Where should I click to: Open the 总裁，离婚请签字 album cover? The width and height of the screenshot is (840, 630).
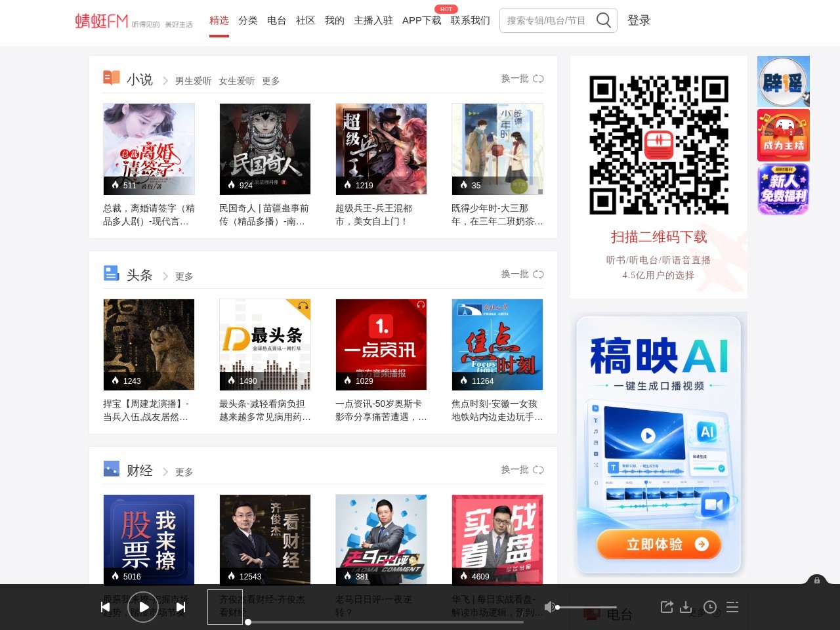tap(149, 149)
